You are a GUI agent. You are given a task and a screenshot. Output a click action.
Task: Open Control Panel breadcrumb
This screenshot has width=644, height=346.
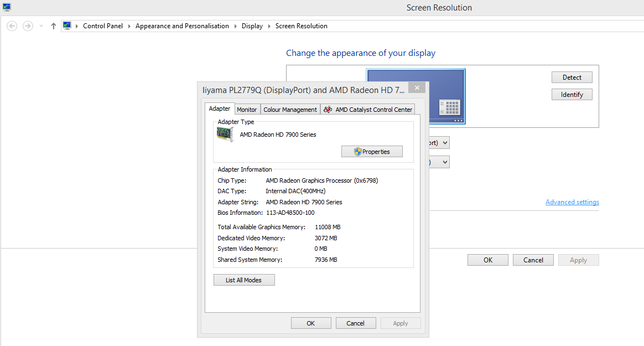point(103,26)
